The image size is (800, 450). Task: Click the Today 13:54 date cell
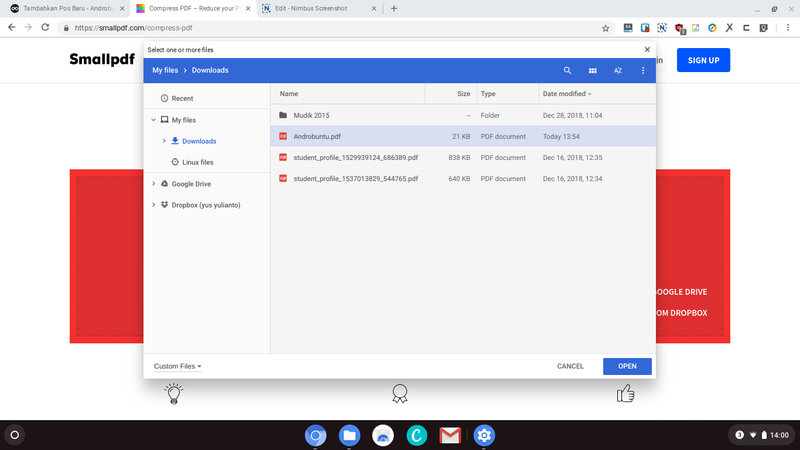561,136
